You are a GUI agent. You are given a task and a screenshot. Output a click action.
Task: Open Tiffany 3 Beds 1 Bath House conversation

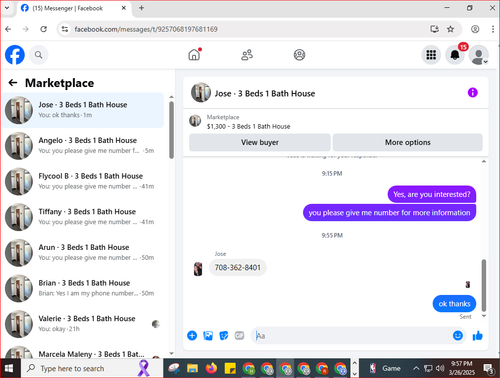(x=83, y=217)
